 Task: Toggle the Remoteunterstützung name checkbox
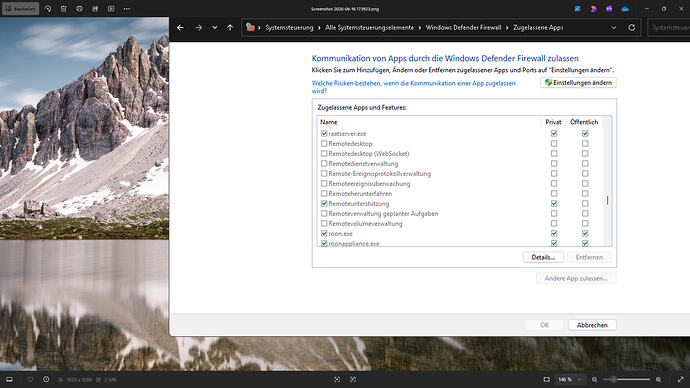[x=324, y=204]
